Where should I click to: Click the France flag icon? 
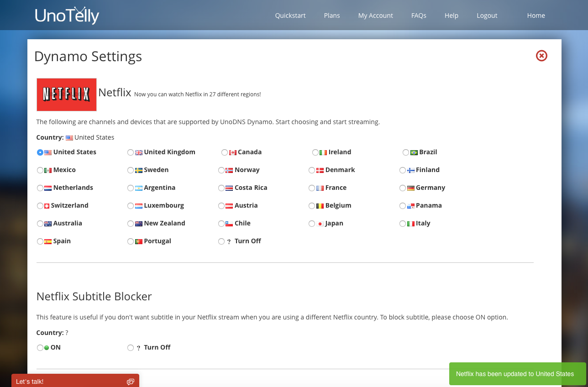click(x=320, y=188)
